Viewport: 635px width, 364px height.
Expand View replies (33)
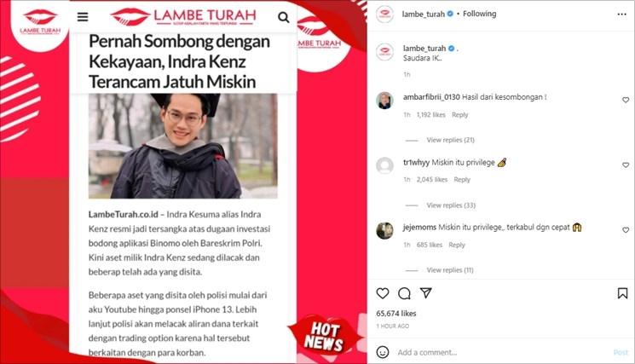coord(451,205)
